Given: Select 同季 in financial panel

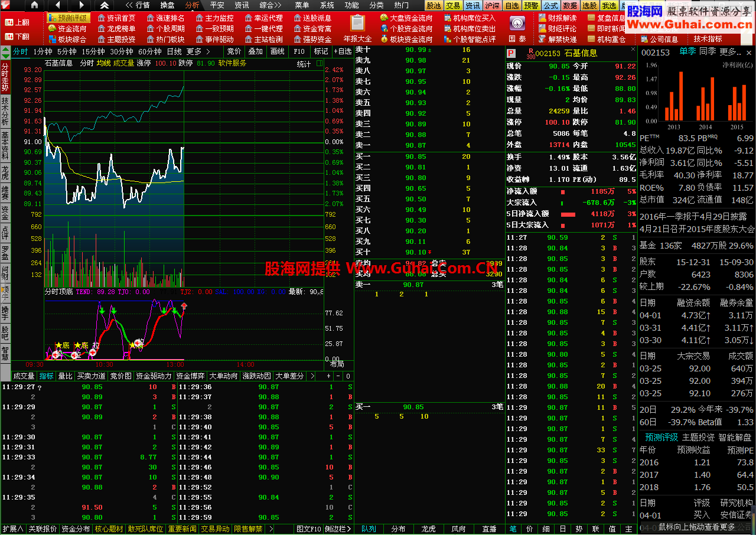Looking at the screenshot, I should [x=708, y=51].
